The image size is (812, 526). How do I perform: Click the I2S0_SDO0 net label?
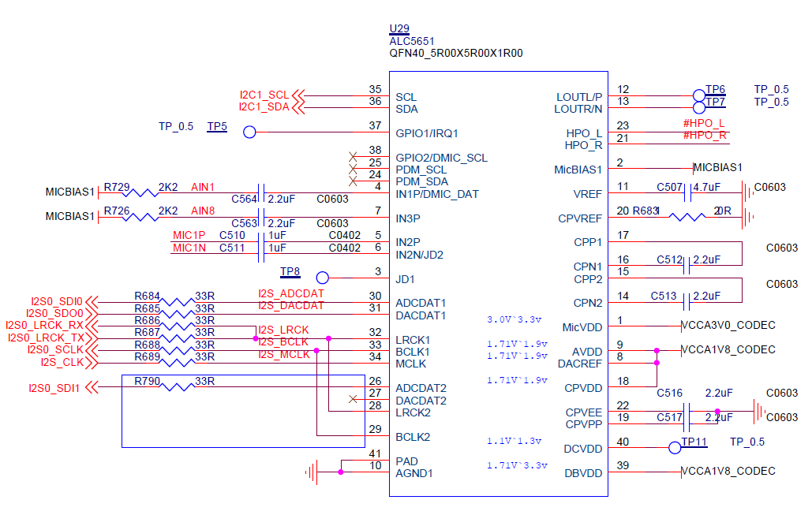tap(54, 314)
